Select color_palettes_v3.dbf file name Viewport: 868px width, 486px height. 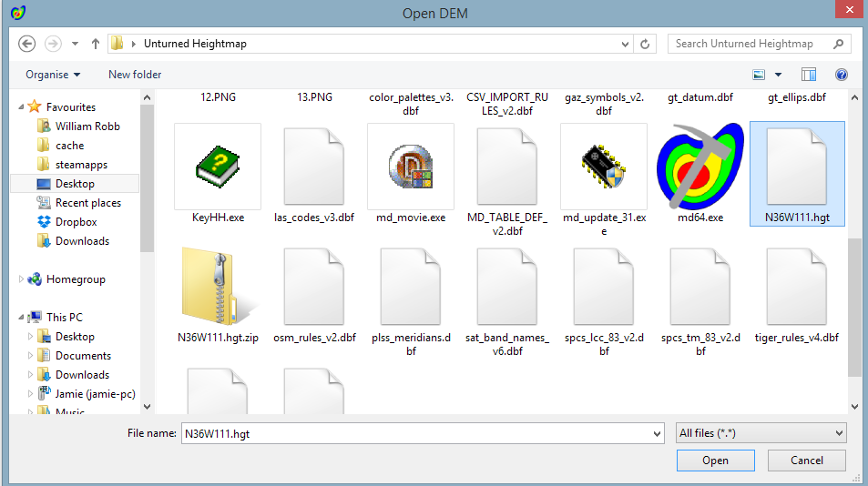pos(411,104)
